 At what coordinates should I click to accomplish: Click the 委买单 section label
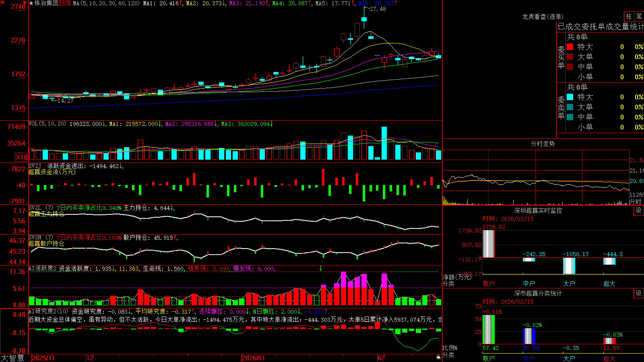click(x=561, y=58)
